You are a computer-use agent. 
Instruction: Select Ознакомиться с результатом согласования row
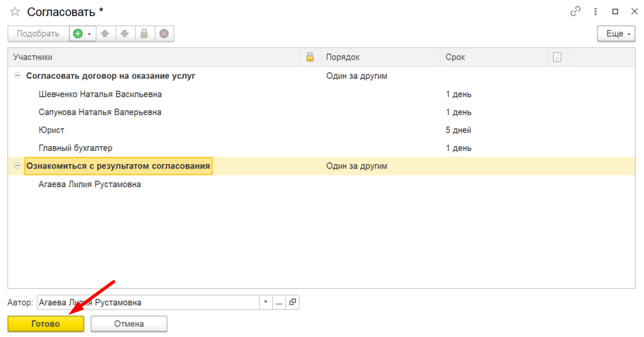tap(321, 166)
